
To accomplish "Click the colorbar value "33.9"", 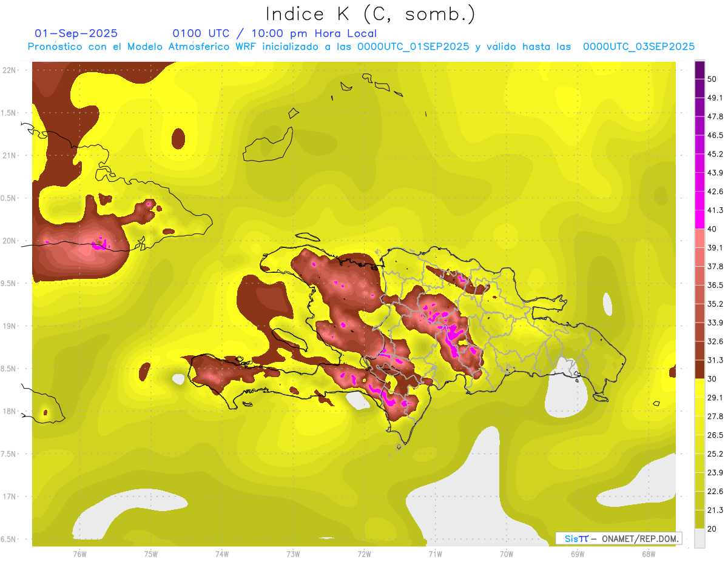I will point(715,323).
